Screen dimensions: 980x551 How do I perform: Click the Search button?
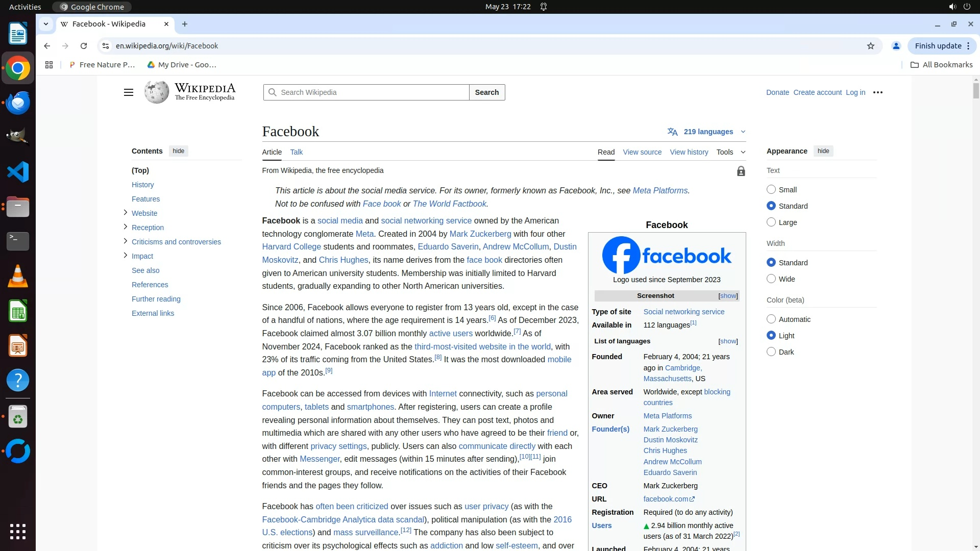[x=486, y=92]
